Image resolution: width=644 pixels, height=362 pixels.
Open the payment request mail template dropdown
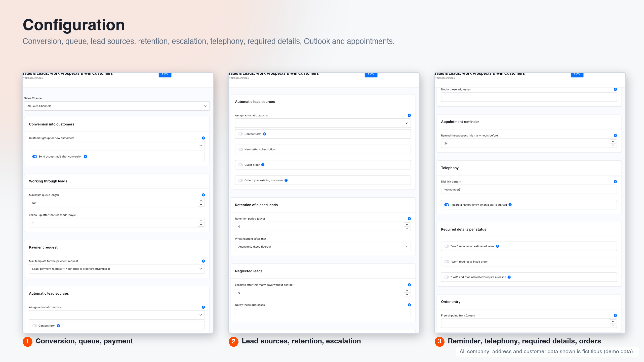point(117,269)
